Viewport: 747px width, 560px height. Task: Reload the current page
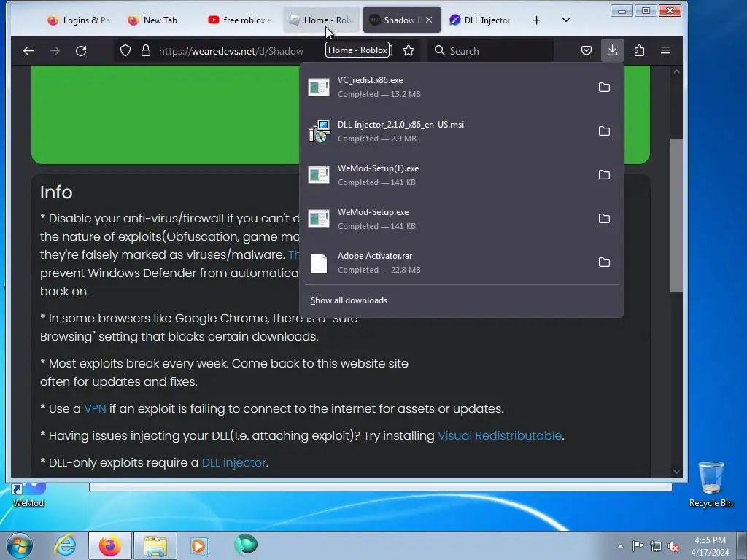point(81,51)
